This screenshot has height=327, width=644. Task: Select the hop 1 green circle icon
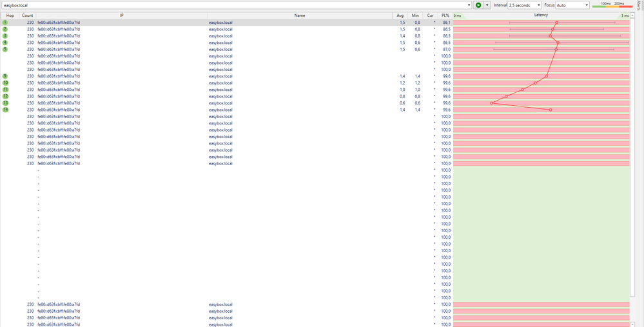[x=5, y=22]
